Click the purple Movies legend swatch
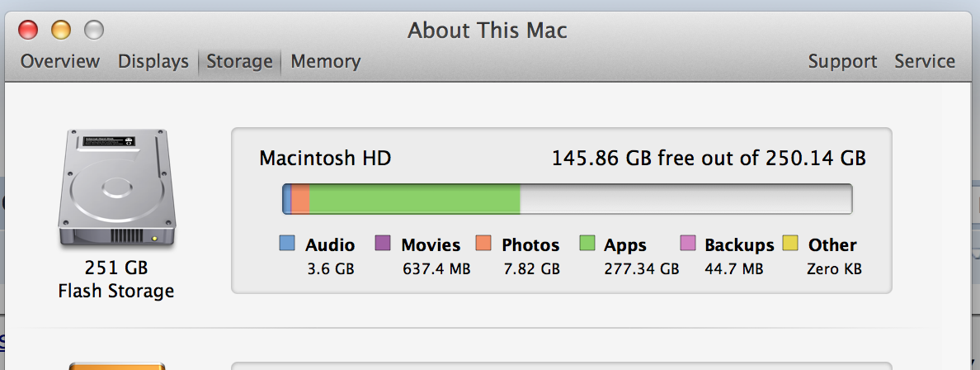980x370 pixels. tap(383, 243)
